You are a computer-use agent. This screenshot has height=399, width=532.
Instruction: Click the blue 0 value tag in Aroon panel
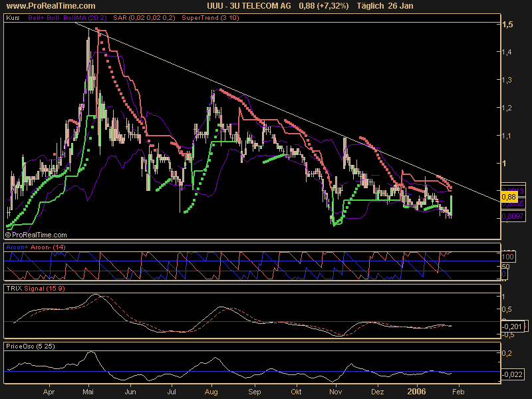click(x=504, y=274)
